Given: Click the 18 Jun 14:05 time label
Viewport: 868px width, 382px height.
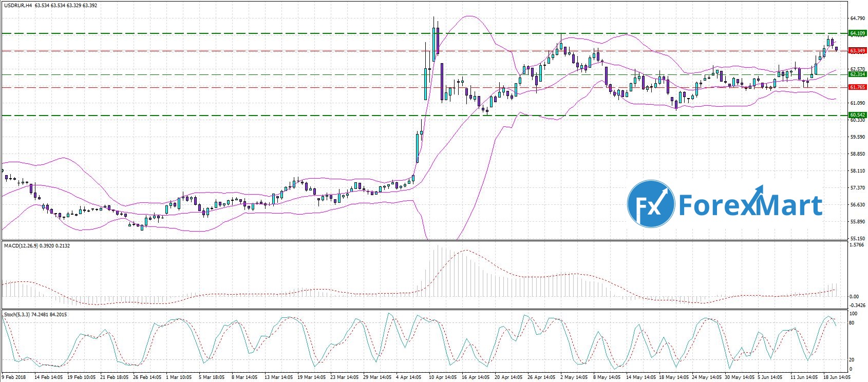Looking at the screenshot, I should click(x=838, y=377).
